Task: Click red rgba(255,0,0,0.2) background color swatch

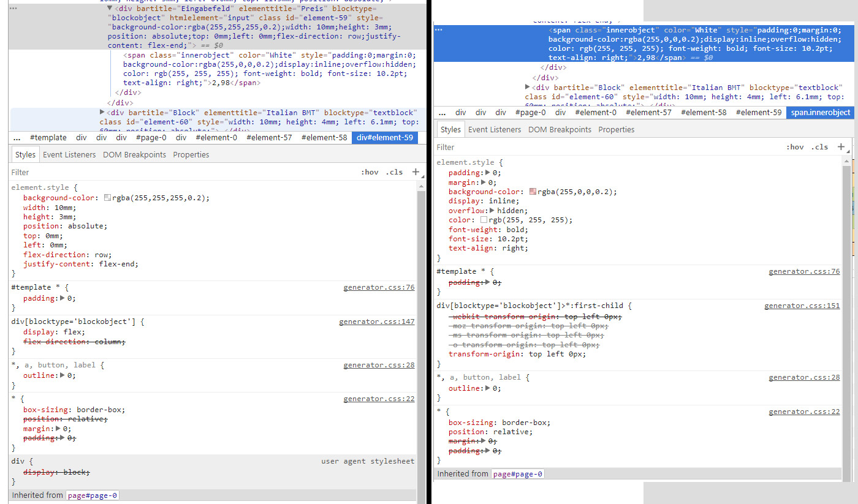Action: 533,192
